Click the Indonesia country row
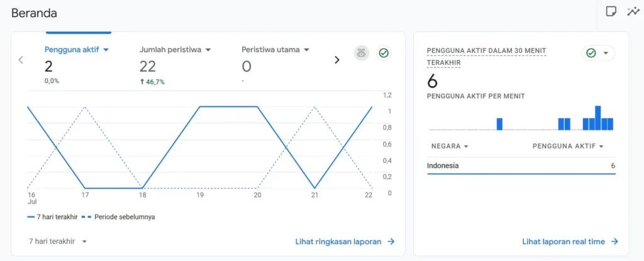The image size is (644, 261). tap(521, 166)
